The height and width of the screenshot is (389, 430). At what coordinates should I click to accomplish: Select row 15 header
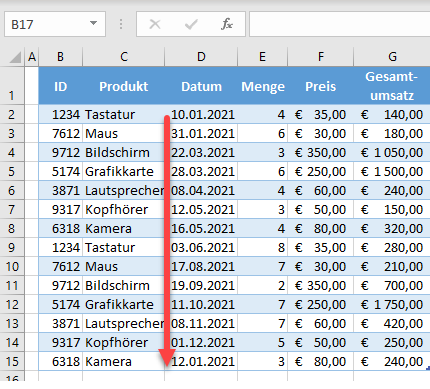(12, 361)
